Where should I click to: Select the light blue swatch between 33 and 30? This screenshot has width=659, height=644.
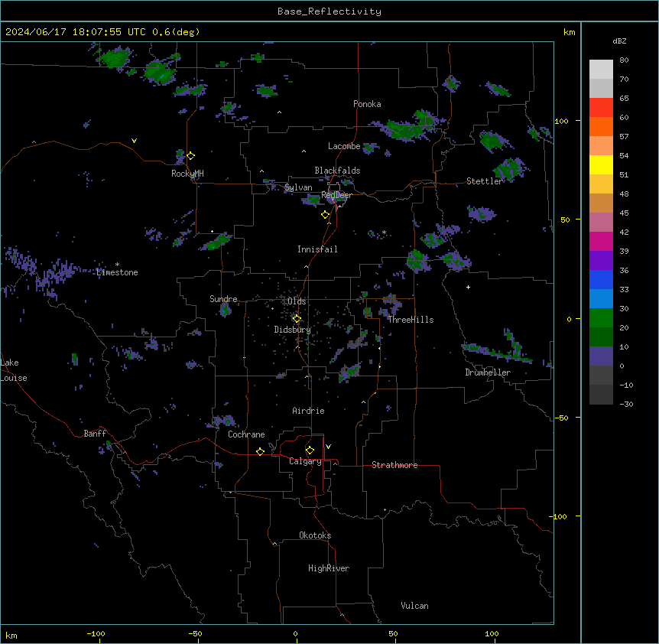pyautogui.click(x=601, y=299)
